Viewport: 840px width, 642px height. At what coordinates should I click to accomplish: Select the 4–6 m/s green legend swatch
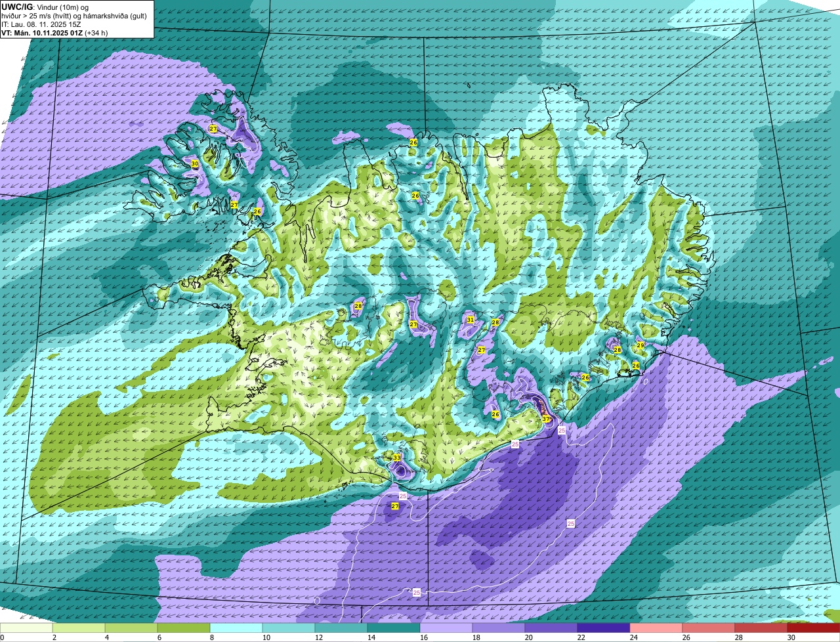click(131, 628)
